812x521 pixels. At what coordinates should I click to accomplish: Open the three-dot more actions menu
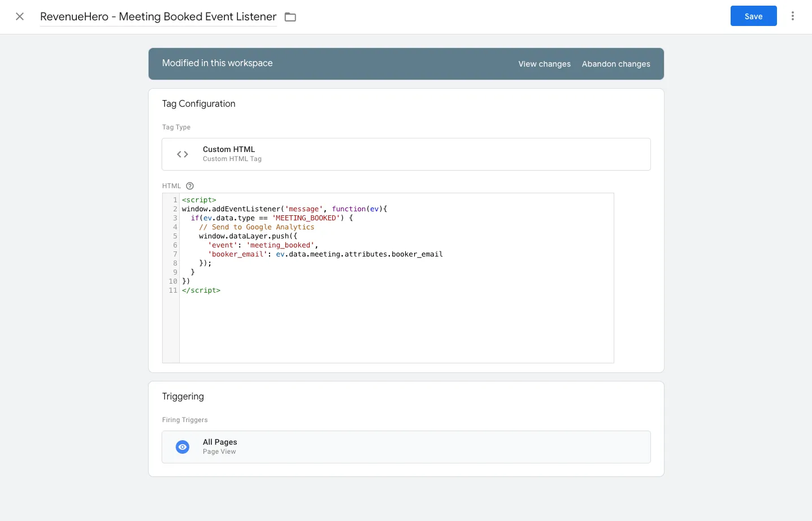793,16
